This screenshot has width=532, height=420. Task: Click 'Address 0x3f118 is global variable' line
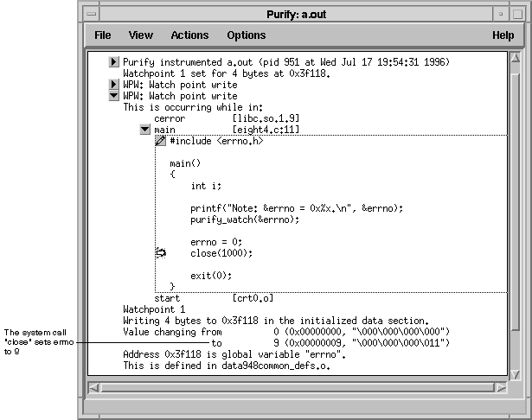coord(234,354)
